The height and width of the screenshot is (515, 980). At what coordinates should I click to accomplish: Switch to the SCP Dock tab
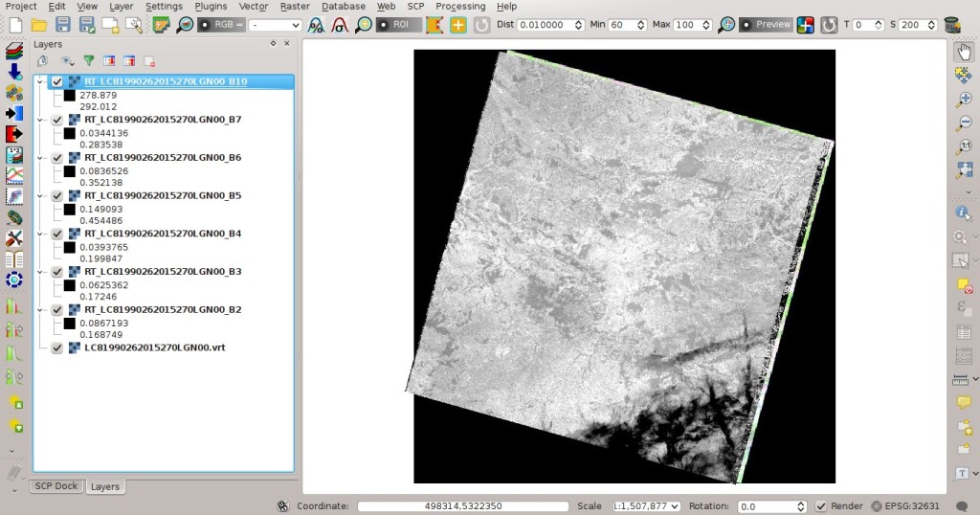point(56,486)
